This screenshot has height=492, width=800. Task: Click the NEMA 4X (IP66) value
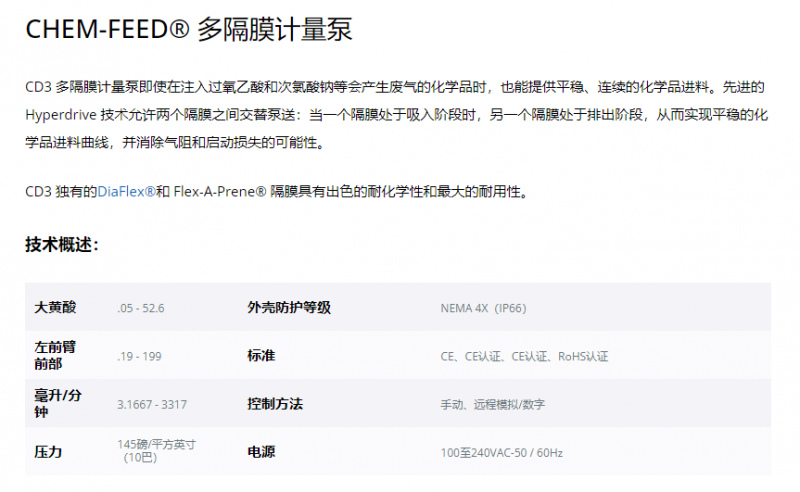pyautogui.click(x=483, y=307)
